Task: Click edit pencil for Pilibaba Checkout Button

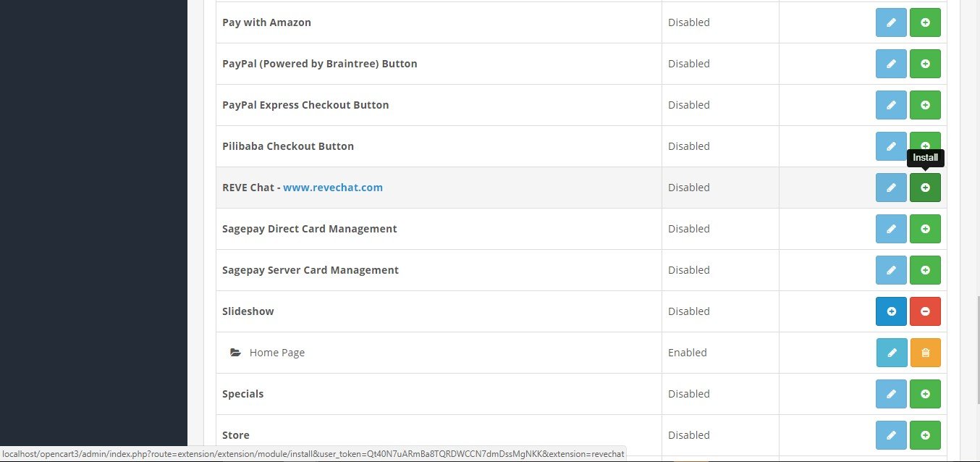Action: pos(891,145)
